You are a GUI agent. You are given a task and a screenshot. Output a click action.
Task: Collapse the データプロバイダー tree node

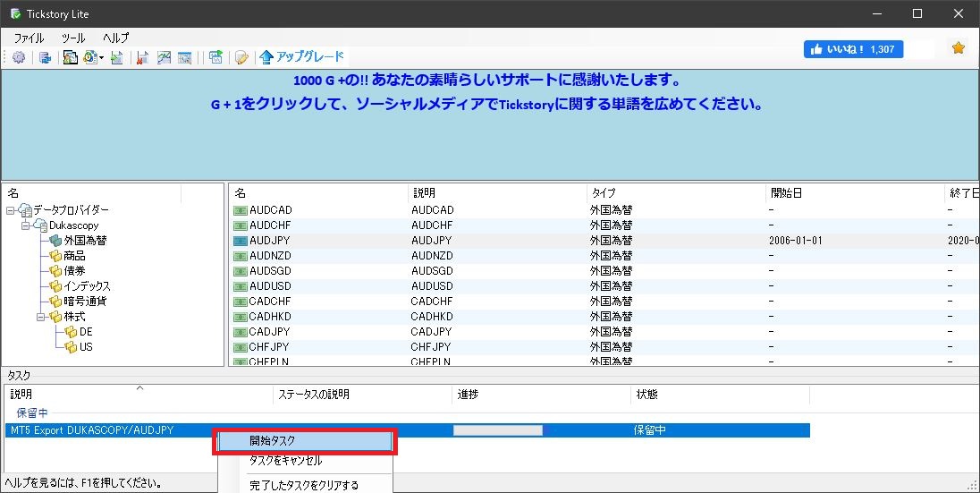click(10, 210)
